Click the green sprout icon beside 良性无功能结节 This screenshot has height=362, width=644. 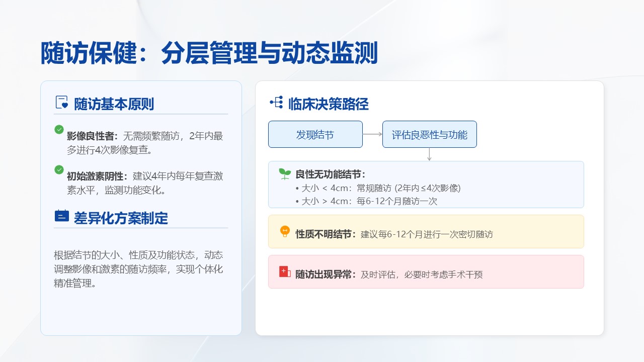[x=285, y=174]
